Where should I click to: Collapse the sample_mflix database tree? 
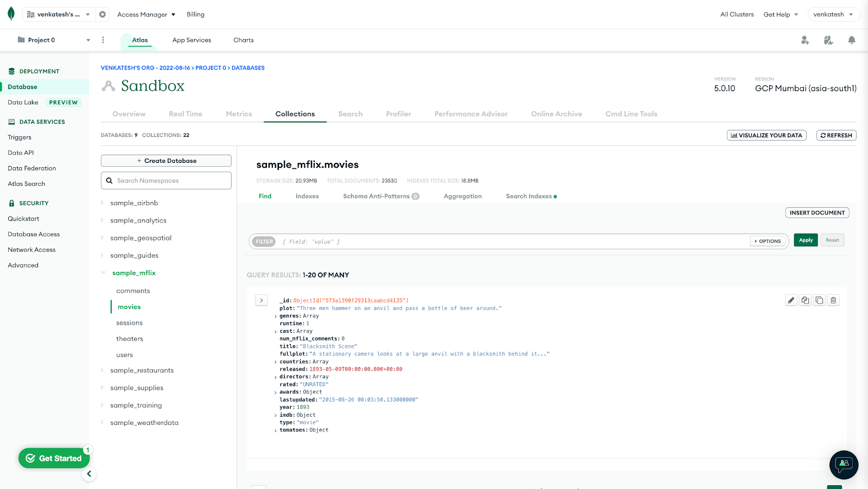103,272
